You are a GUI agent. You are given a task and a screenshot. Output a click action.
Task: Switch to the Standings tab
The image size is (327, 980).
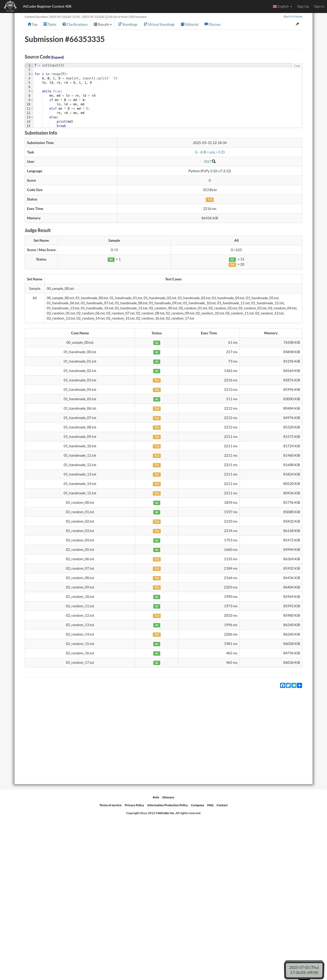click(x=128, y=24)
